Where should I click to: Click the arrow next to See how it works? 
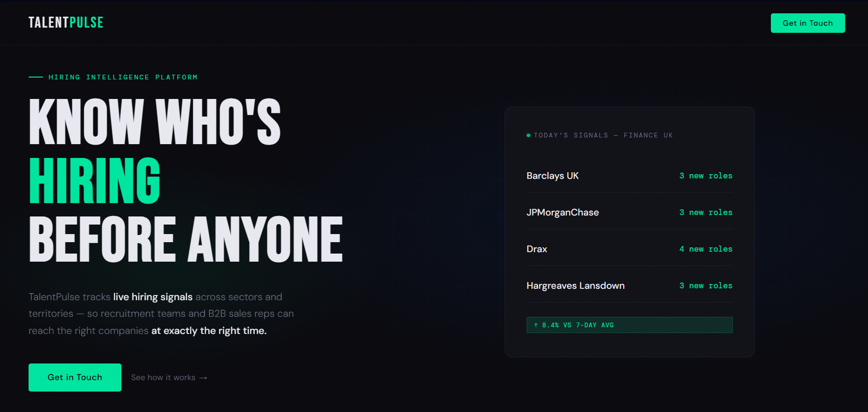pyautogui.click(x=203, y=378)
